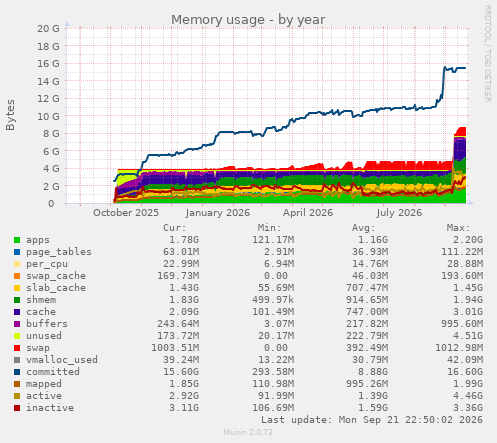Click the 'swap' legend label
Screen dimensions: 497x443
38,348
